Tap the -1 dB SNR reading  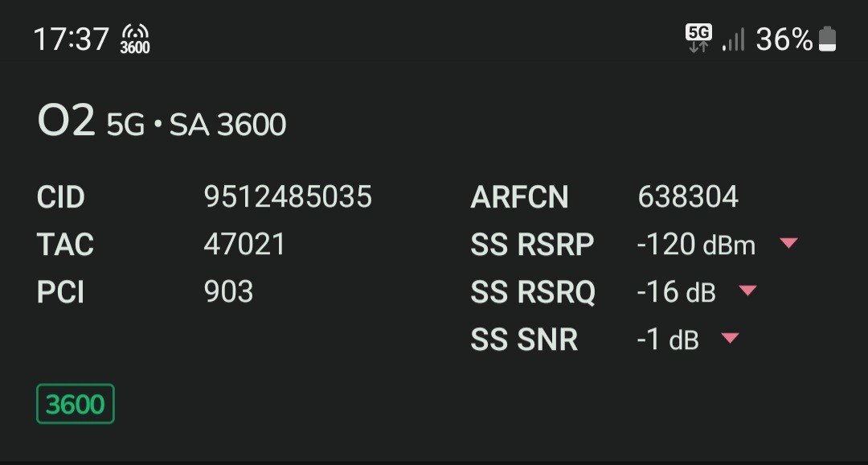(x=667, y=339)
